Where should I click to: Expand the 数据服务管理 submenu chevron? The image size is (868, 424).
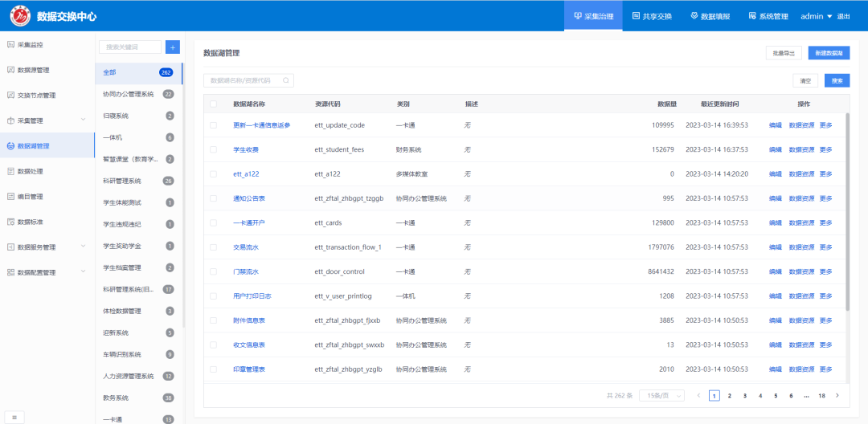click(83, 247)
